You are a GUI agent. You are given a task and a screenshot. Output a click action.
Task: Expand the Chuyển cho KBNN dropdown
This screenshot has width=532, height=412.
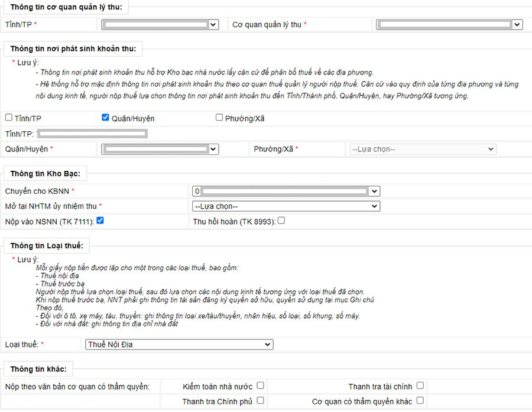tap(286, 192)
